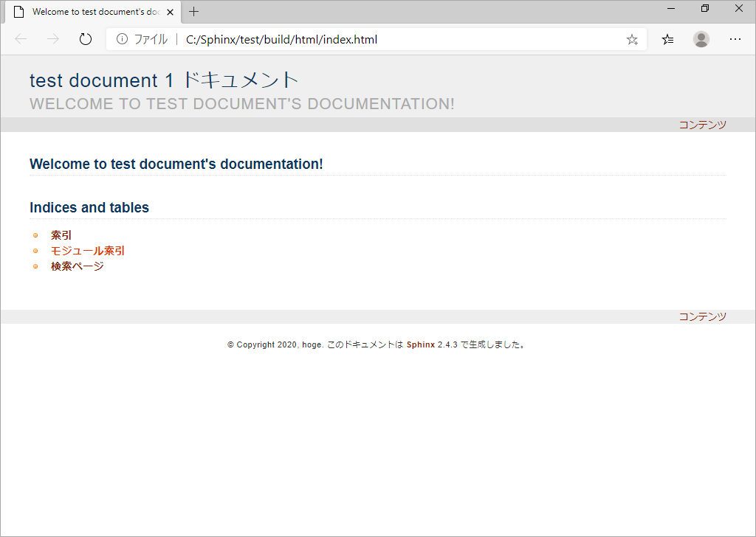Screen dimensions: 756x537
Task: Open the 検索ページ link
Action: pyautogui.click(x=77, y=266)
